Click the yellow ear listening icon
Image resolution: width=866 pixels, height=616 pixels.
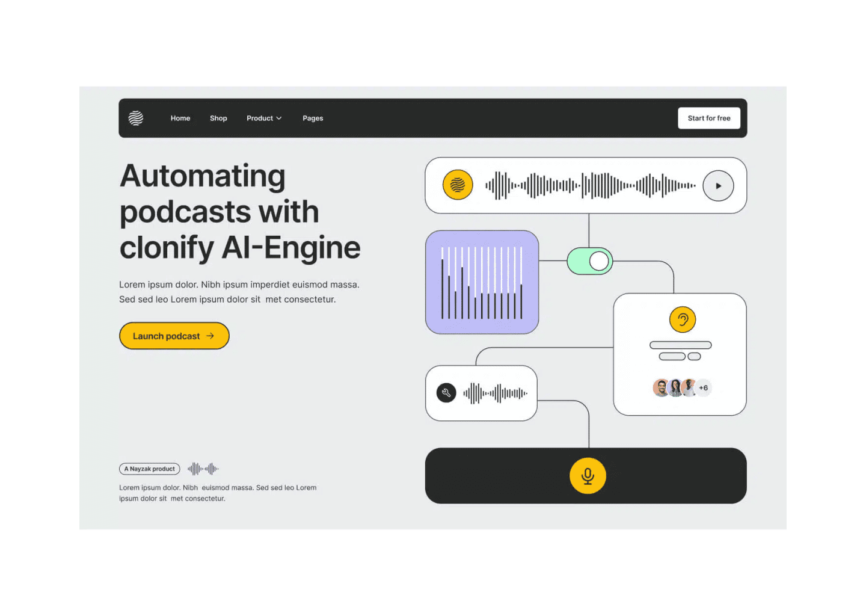683,319
